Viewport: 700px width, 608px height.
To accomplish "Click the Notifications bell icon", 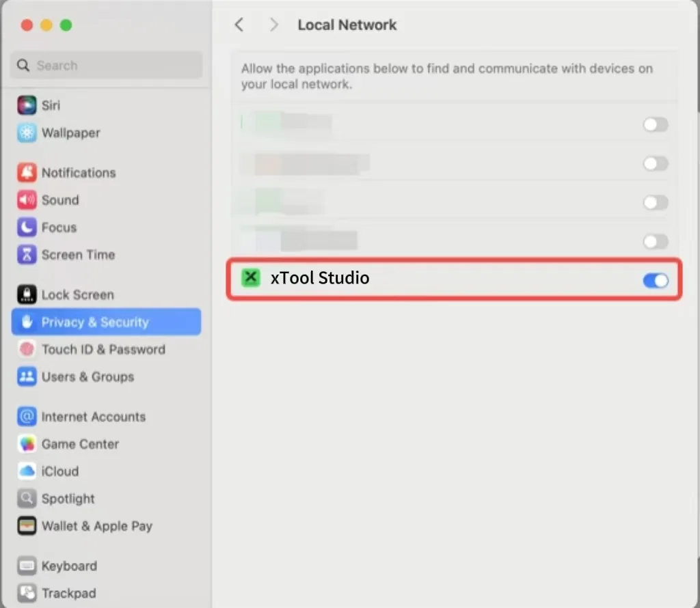I will click(27, 173).
